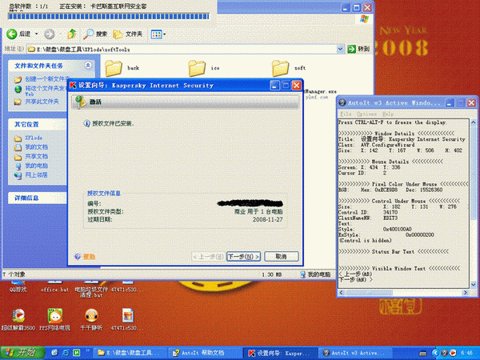Image resolution: width=480 pixels, height=360 pixels.
Task: Click the Internet Explorer quick launch icon
Action: pos(66,353)
